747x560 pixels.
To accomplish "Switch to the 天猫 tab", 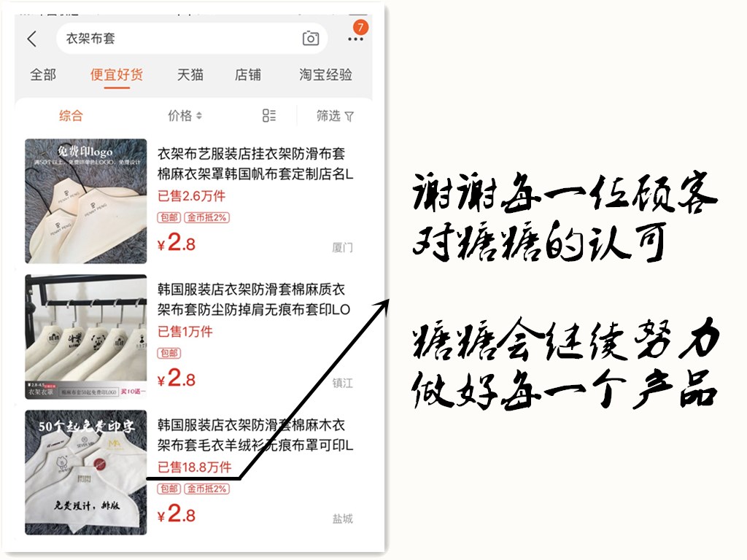I will pos(190,75).
